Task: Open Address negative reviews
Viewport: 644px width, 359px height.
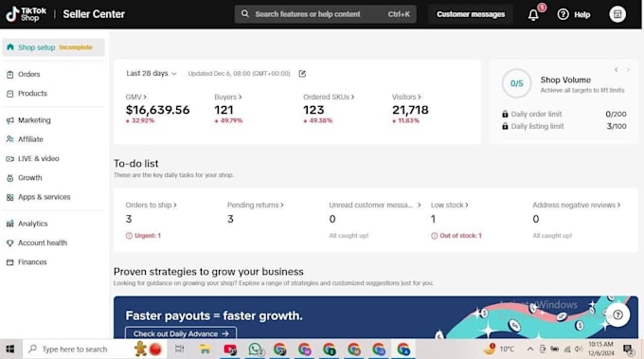Action: [576, 205]
